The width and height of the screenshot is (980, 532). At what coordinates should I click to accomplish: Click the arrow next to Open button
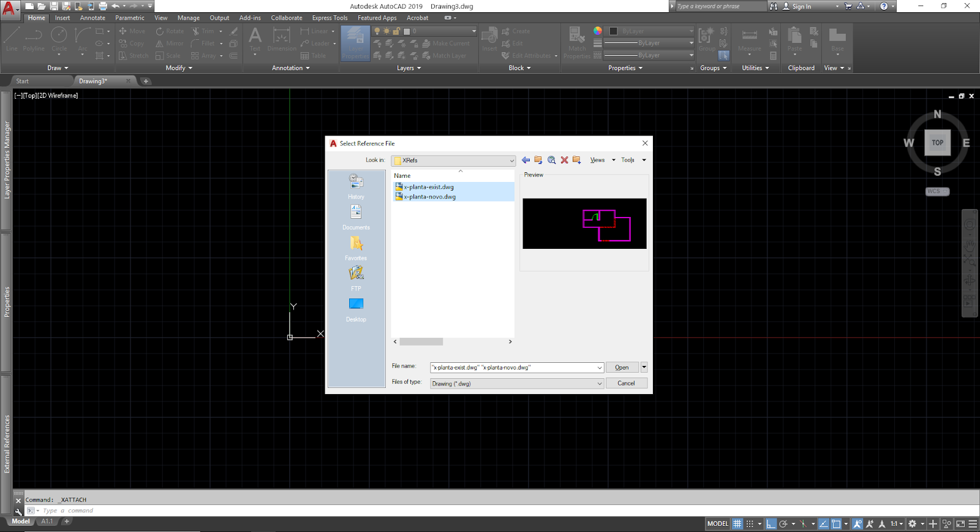point(644,367)
